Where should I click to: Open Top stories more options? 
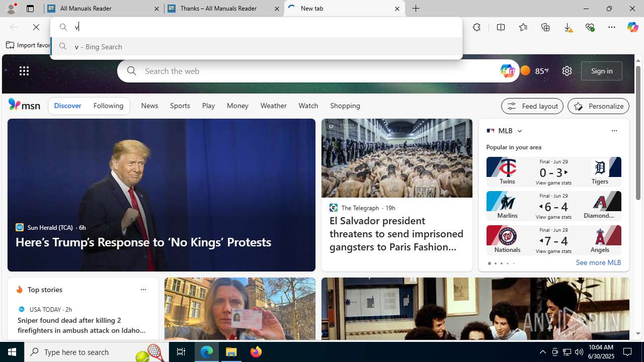tap(143, 290)
